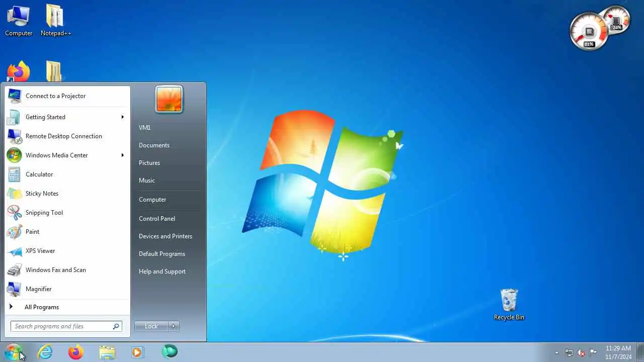Open Help and Support
This screenshot has height=362, width=644.
(162, 271)
